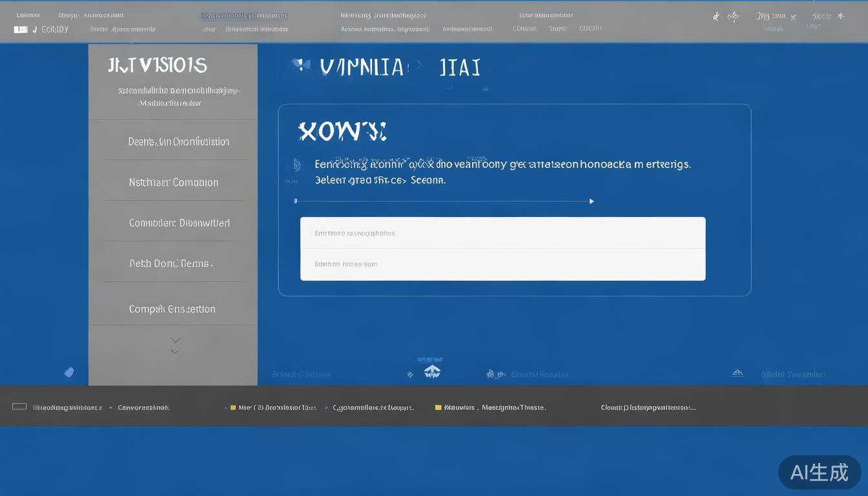This screenshot has height=496, width=868.
Task: Click the star-like icon in the top-right header
Action: point(733,17)
